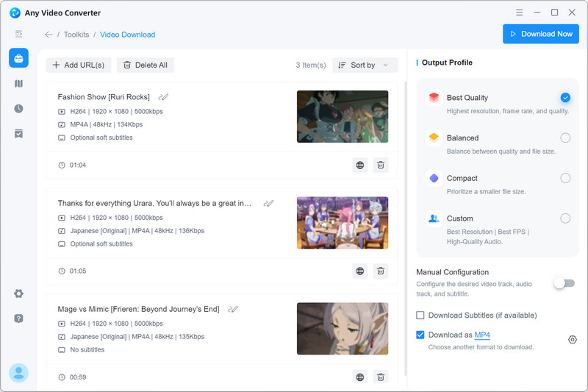The width and height of the screenshot is (588, 392).
Task: Expand the sidebar with hamburger icon
Action: point(18,34)
